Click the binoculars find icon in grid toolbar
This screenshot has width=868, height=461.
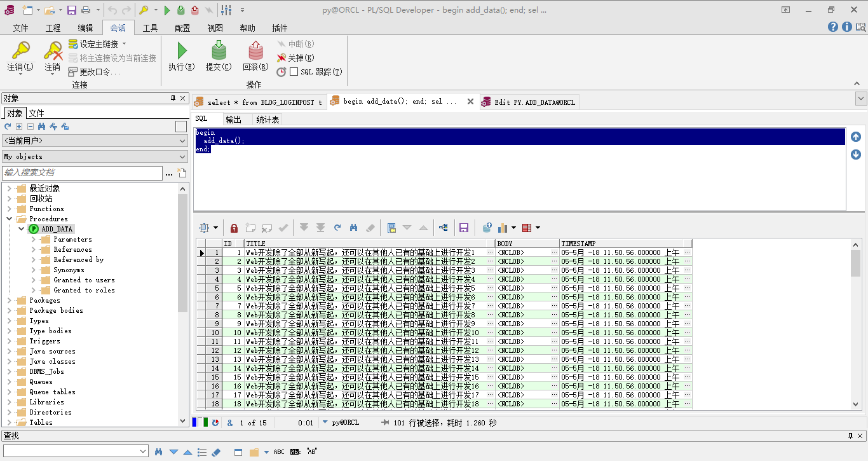click(x=355, y=228)
